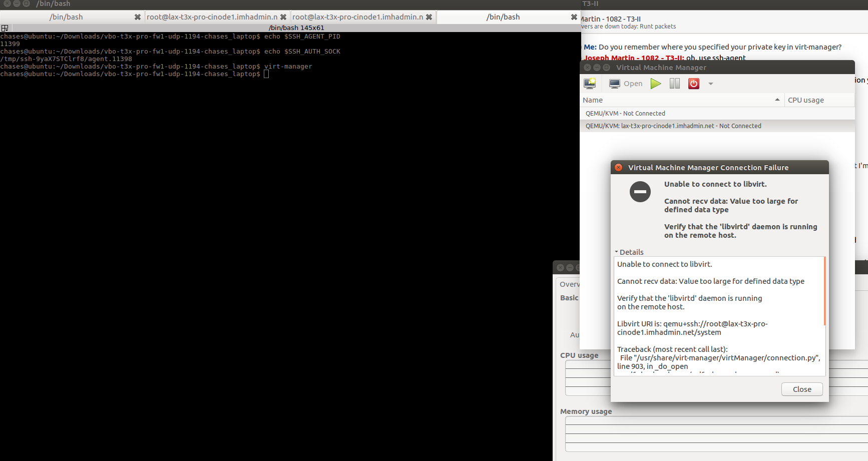Screen dimensions: 868x461
Task: Select the lax-t3x-pro-cinode1 QEMU/KVM connection row
Action: [x=673, y=126]
